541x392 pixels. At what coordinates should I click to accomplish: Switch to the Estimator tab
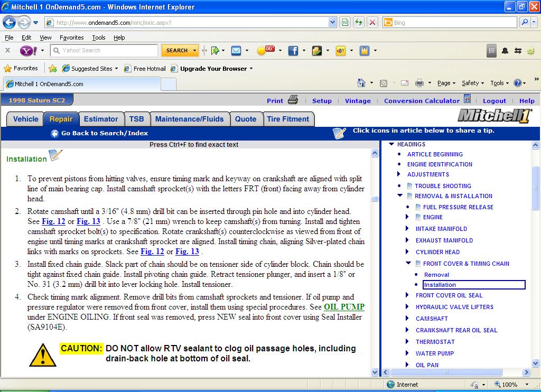pyautogui.click(x=101, y=119)
